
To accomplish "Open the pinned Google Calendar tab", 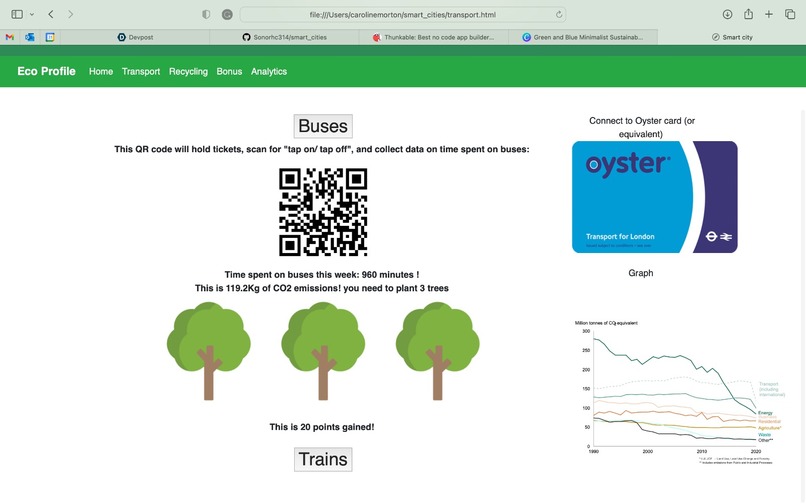I will (x=50, y=37).
